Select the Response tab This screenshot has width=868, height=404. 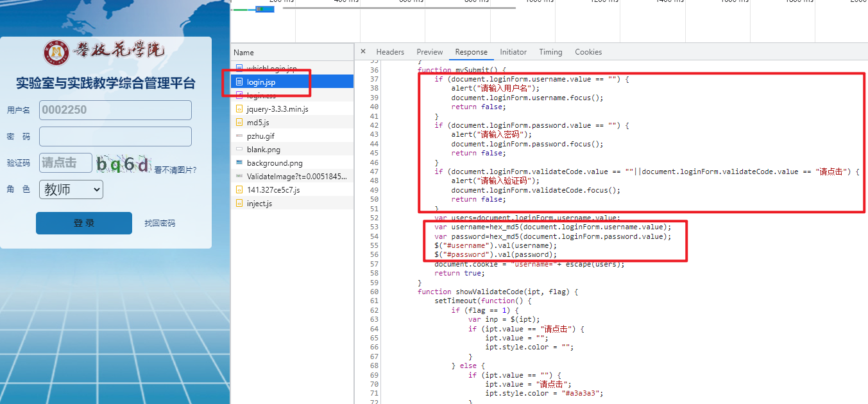[471, 52]
